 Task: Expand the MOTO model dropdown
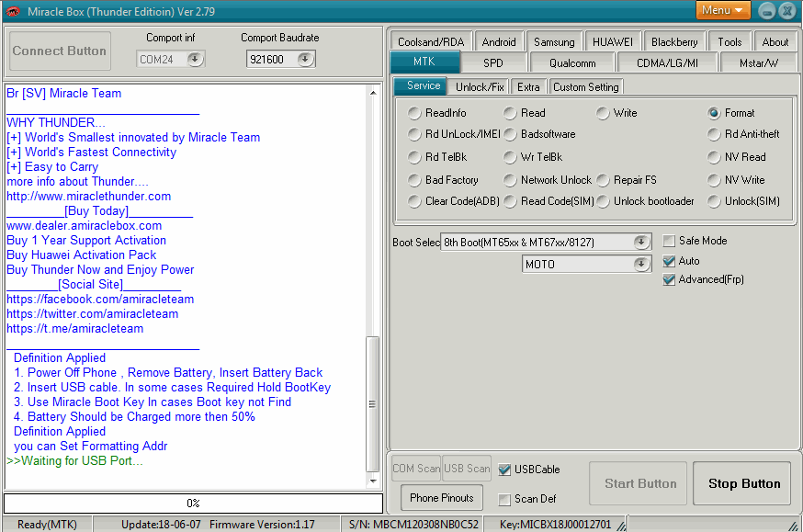(641, 265)
